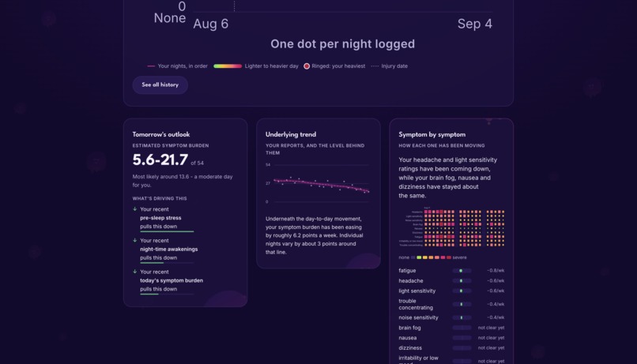The image size is (637, 364).
Task: Click 'not clear yet' beside brain fog
Action: point(491,328)
